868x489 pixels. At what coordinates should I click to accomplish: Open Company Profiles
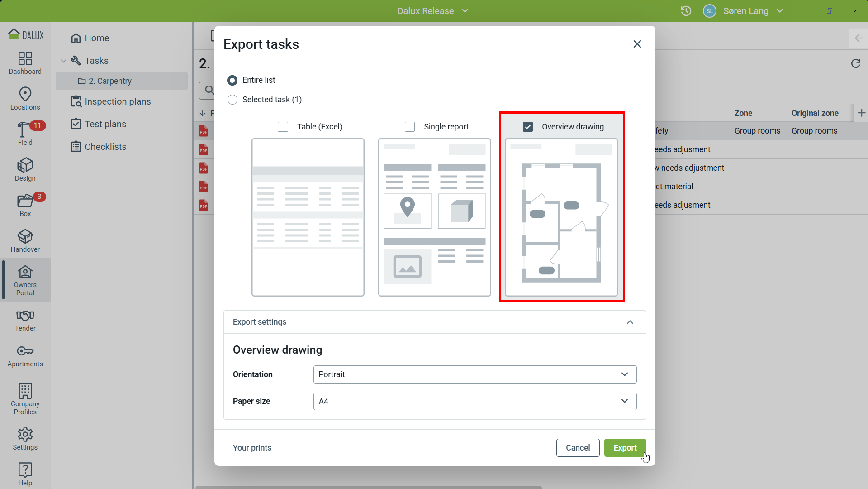(x=25, y=398)
